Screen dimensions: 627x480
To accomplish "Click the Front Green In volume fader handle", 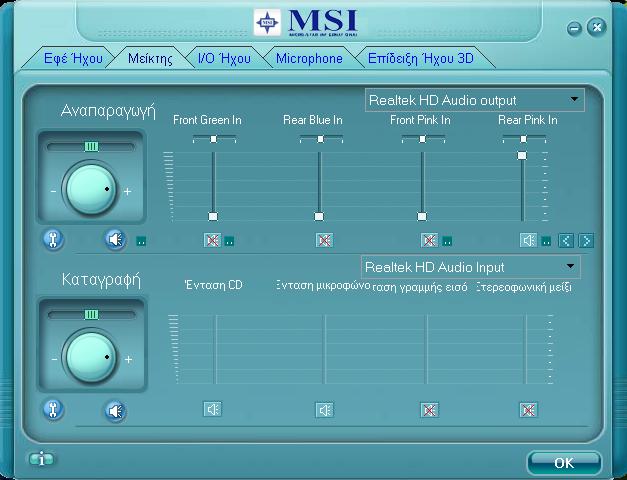I will (213, 216).
